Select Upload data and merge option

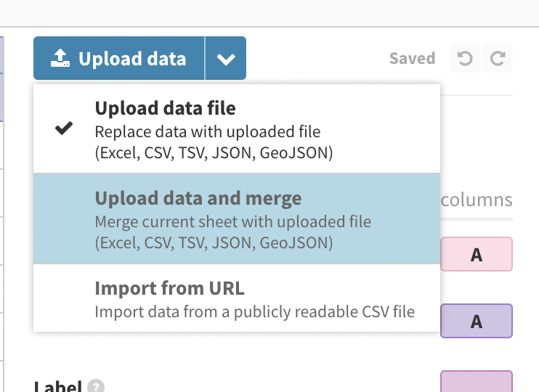237,219
